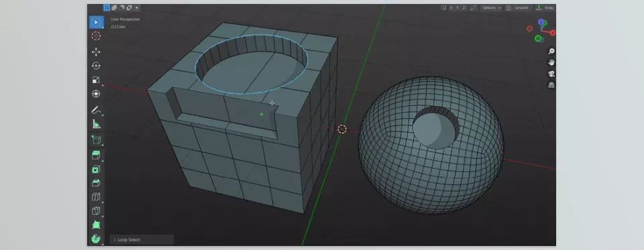
Task: Choose the Add Cube tool
Action: [x=96, y=139]
